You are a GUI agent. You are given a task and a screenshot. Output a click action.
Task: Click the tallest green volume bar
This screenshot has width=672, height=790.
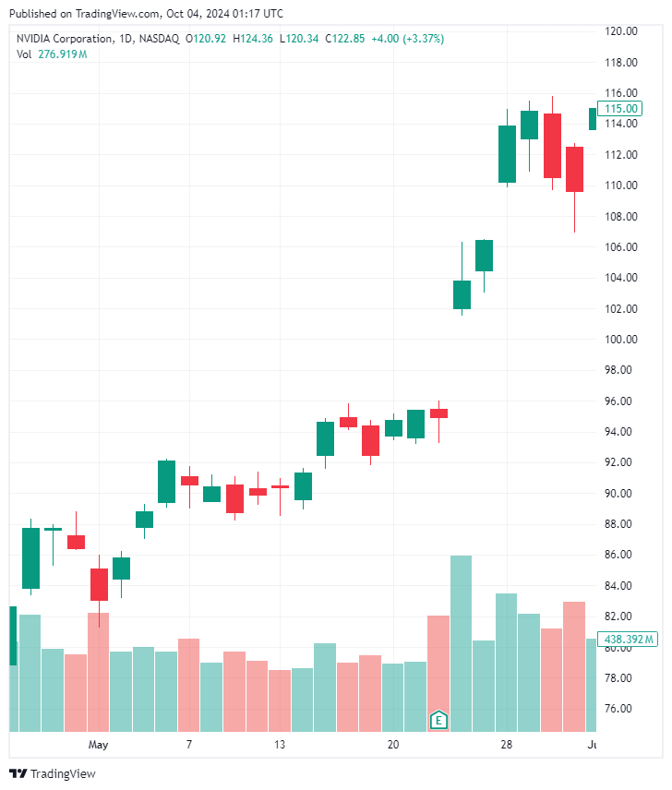pyautogui.click(x=461, y=646)
